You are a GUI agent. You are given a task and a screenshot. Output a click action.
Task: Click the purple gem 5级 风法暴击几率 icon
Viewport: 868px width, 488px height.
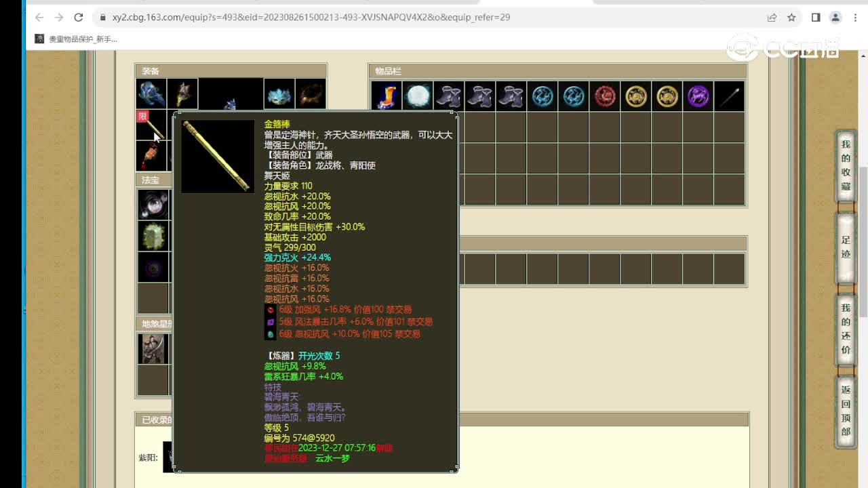tap(271, 322)
